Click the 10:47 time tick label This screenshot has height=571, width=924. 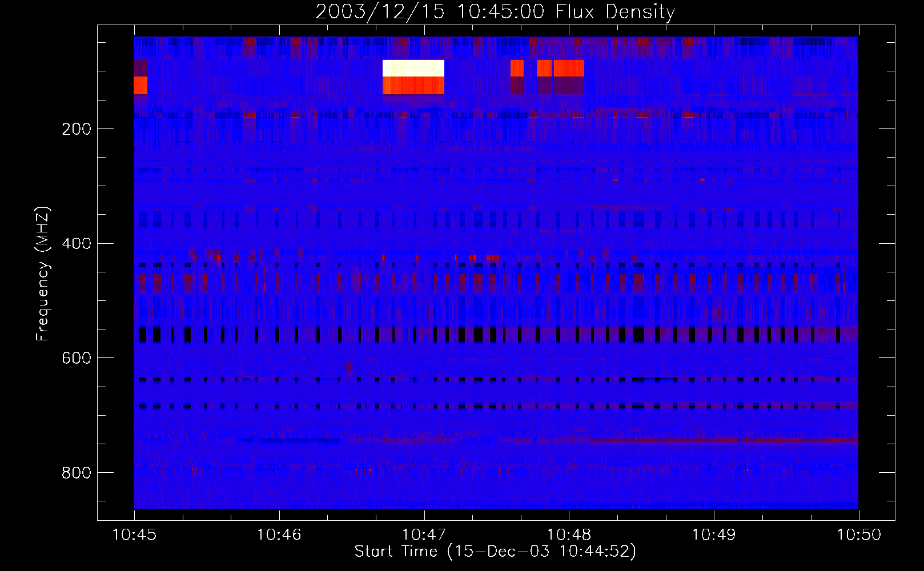[424, 535]
